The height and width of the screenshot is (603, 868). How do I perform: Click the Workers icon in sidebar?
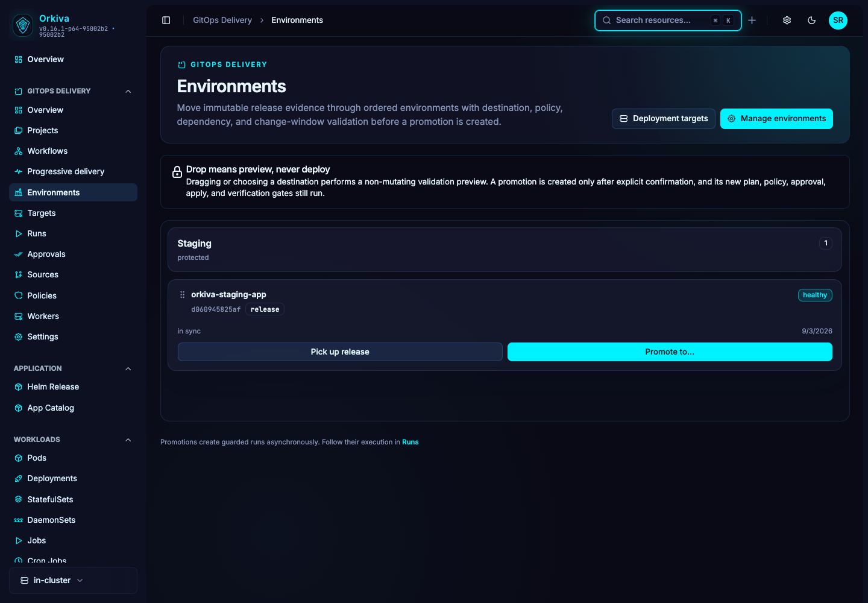[x=19, y=316]
